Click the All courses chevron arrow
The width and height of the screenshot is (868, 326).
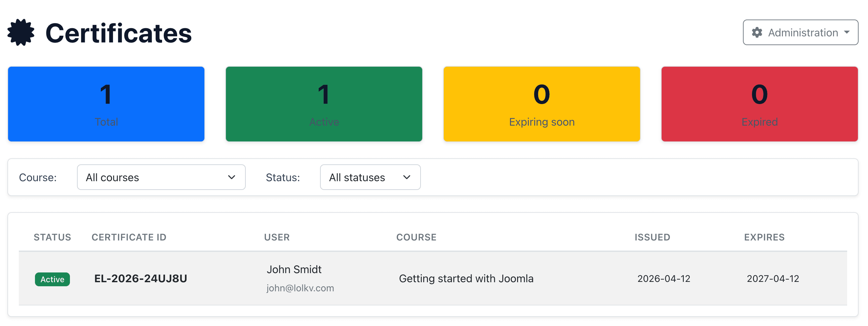pyautogui.click(x=232, y=177)
